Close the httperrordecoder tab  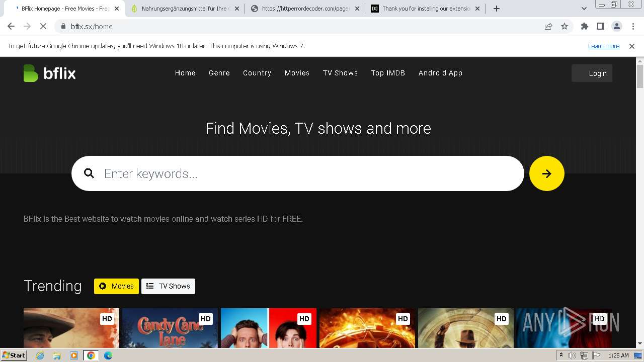[x=357, y=9]
